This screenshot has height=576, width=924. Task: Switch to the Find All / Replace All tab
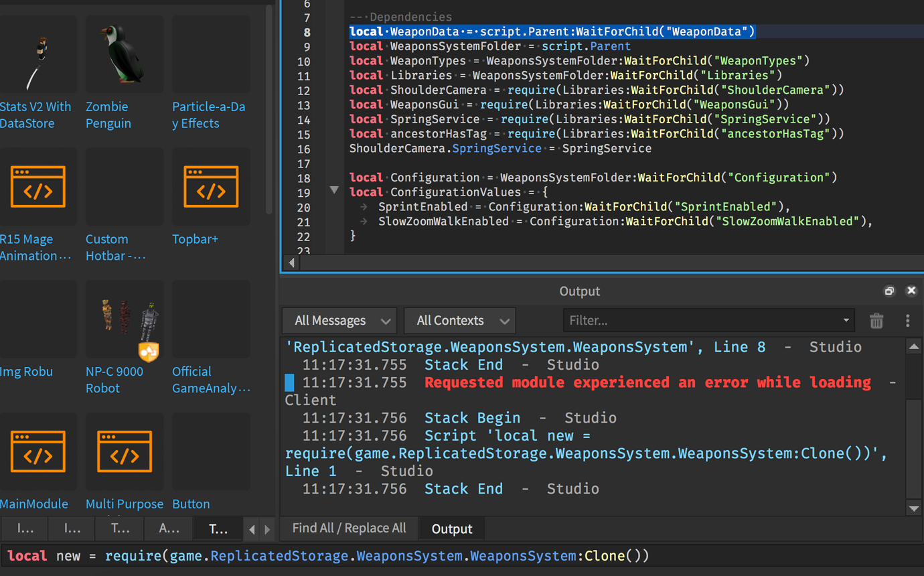[348, 528]
